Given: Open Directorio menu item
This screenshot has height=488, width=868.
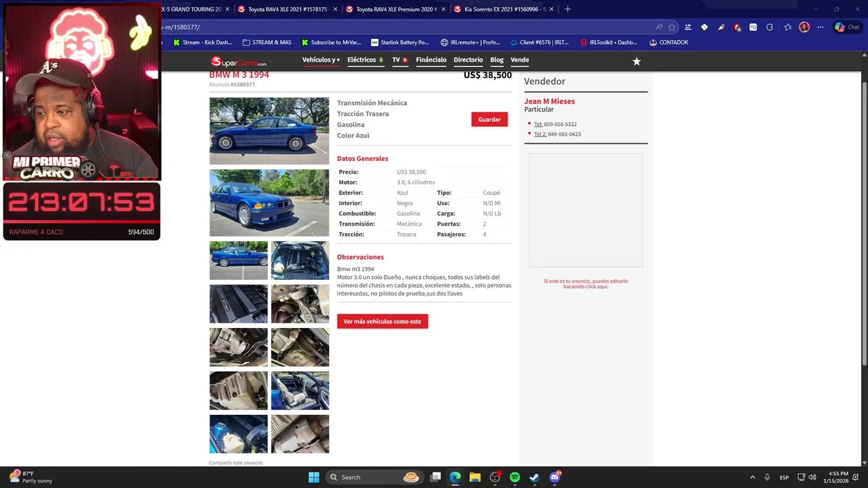Looking at the screenshot, I should tap(468, 60).
